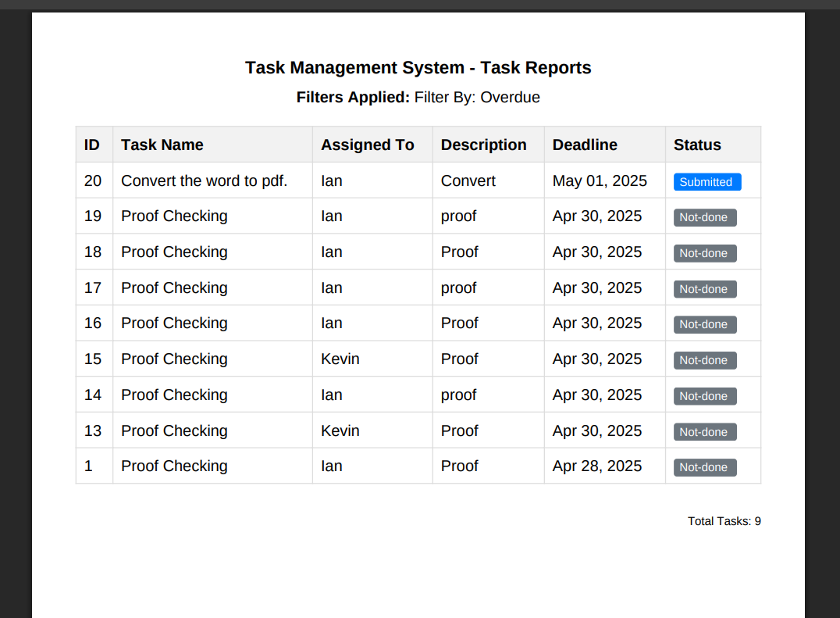Screen dimensions: 840x618
Task: Click the deadline May 01, 2025
Action: tap(600, 180)
